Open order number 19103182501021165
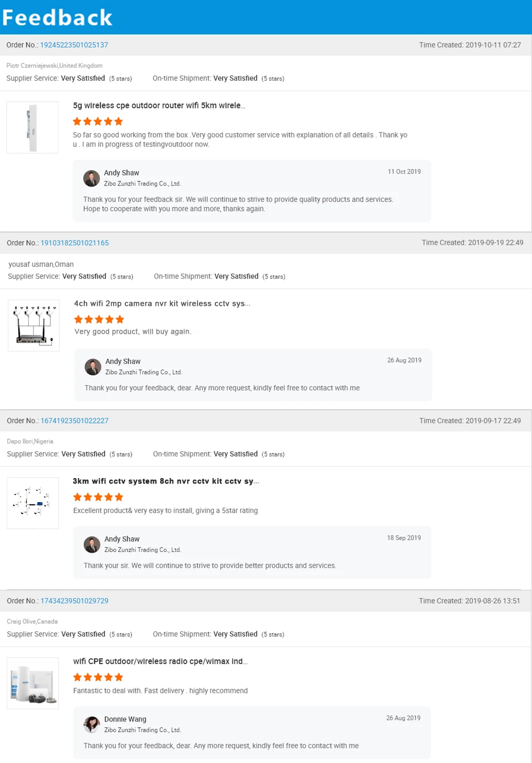 [74, 243]
